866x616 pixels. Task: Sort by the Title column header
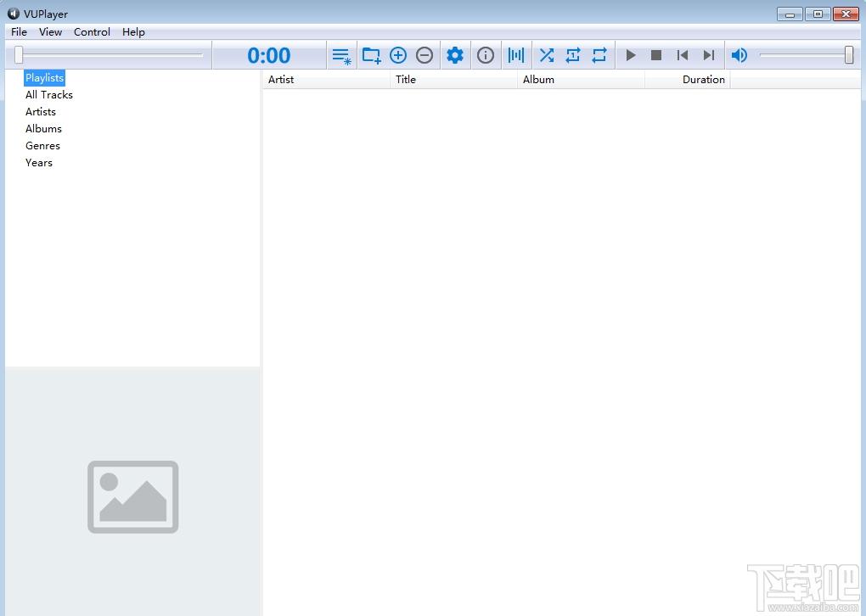pyautogui.click(x=453, y=80)
